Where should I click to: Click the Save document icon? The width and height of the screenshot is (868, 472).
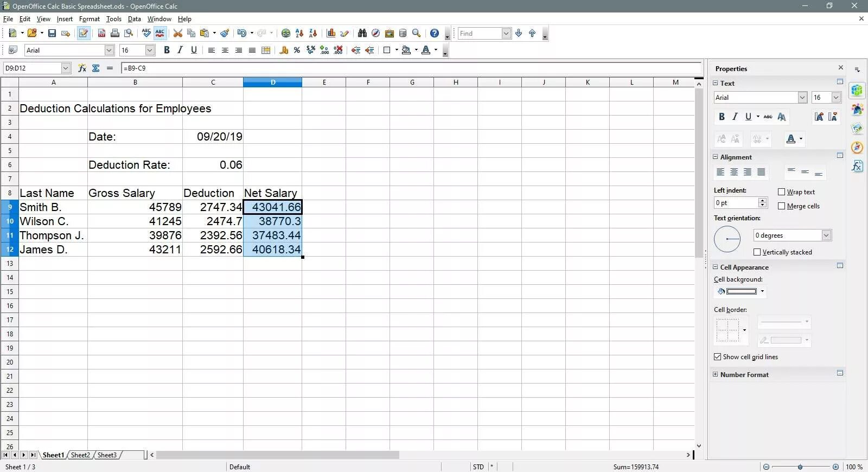point(52,33)
